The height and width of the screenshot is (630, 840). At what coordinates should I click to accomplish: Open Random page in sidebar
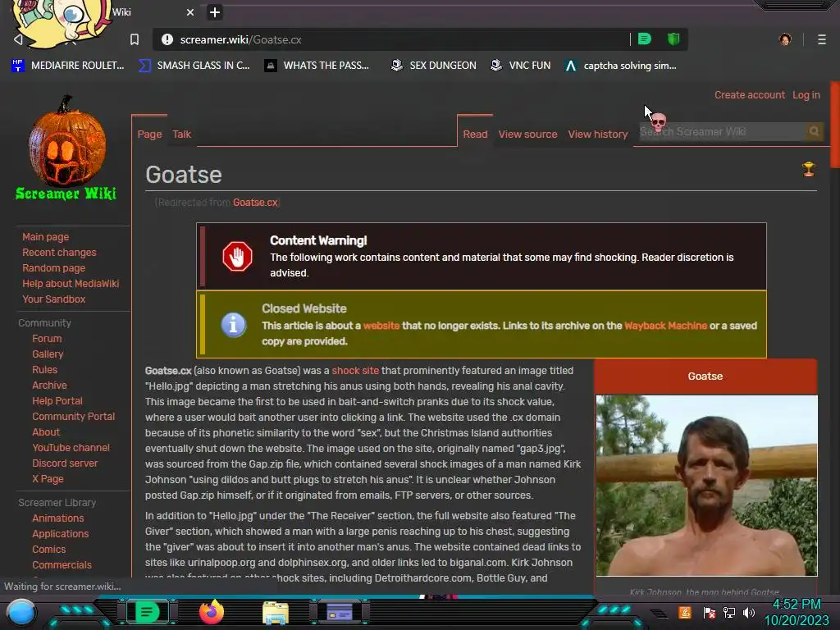(53, 268)
